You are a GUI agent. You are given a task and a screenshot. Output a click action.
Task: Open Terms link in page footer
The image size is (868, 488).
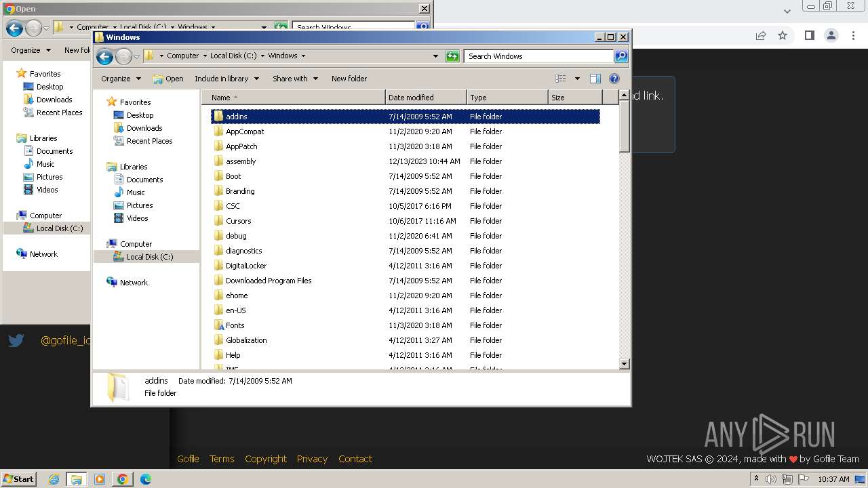coord(222,459)
